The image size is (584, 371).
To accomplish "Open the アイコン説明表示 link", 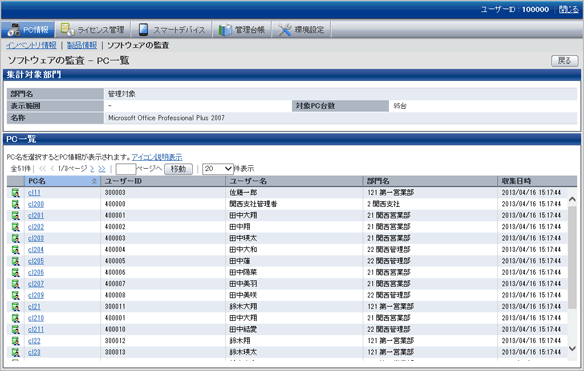I will pyautogui.click(x=157, y=157).
